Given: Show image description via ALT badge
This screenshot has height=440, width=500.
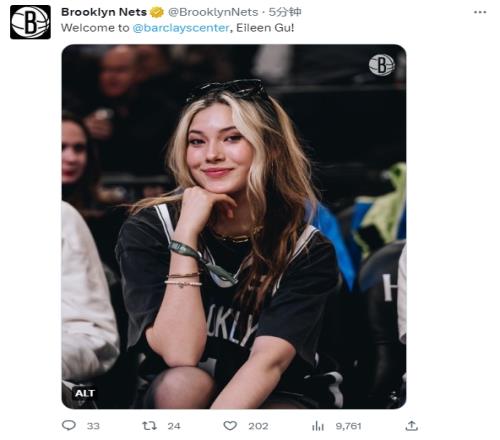Looking at the screenshot, I should pos(85,393).
